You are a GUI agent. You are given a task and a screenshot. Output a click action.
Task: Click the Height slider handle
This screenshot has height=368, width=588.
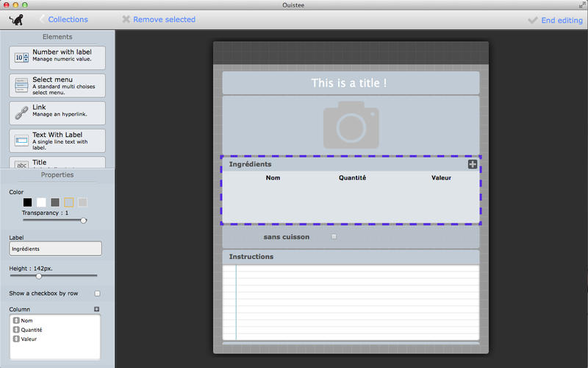pos(39,276)
